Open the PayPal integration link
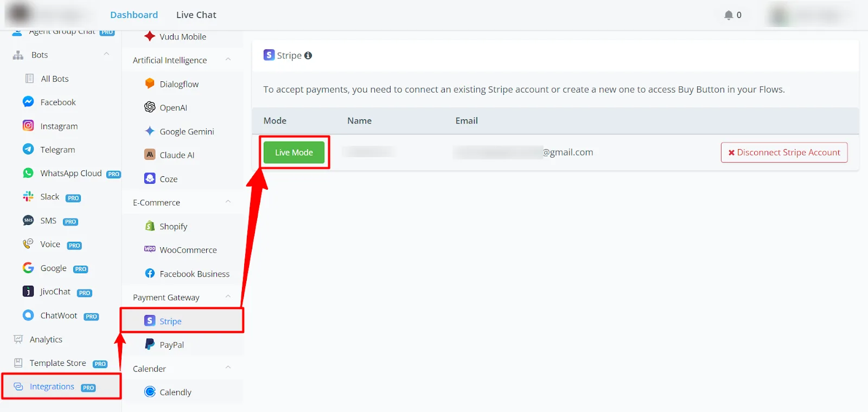This screenshot has width=868, height=412. 172,345
